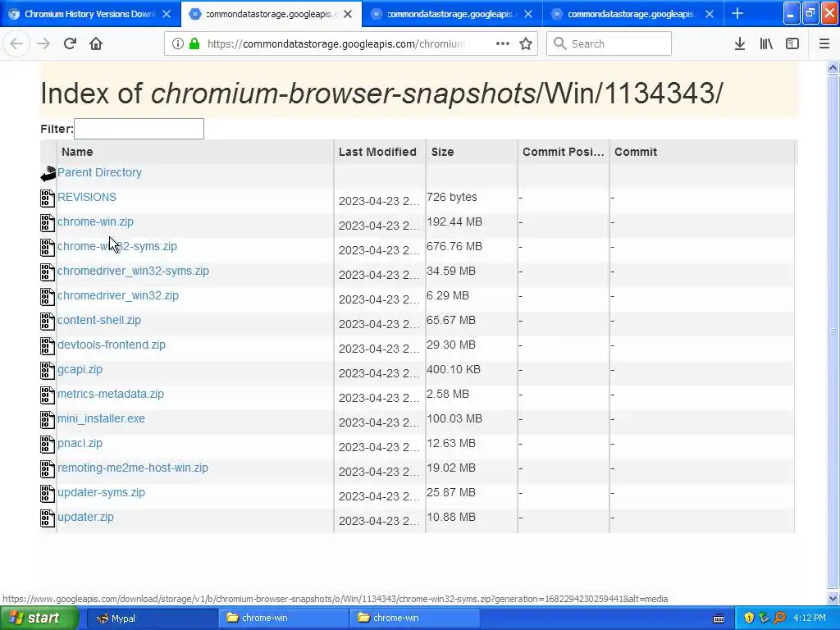Open the first chrome-win taskbar folder
The image size is (840, 630).
click(x=283, y=618)
